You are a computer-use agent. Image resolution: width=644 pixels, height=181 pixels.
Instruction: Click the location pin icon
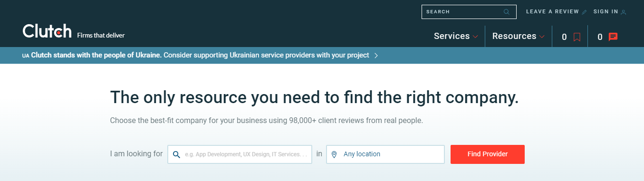tap(334, 154)
